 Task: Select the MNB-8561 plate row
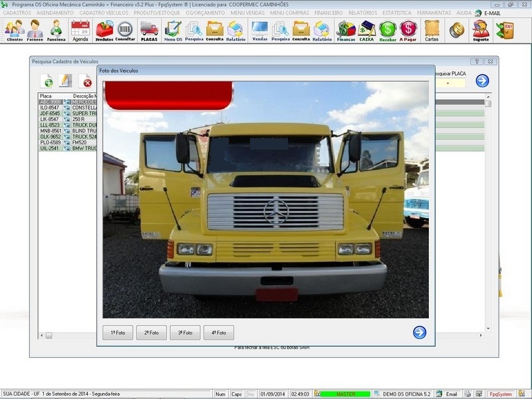point(68,130)
